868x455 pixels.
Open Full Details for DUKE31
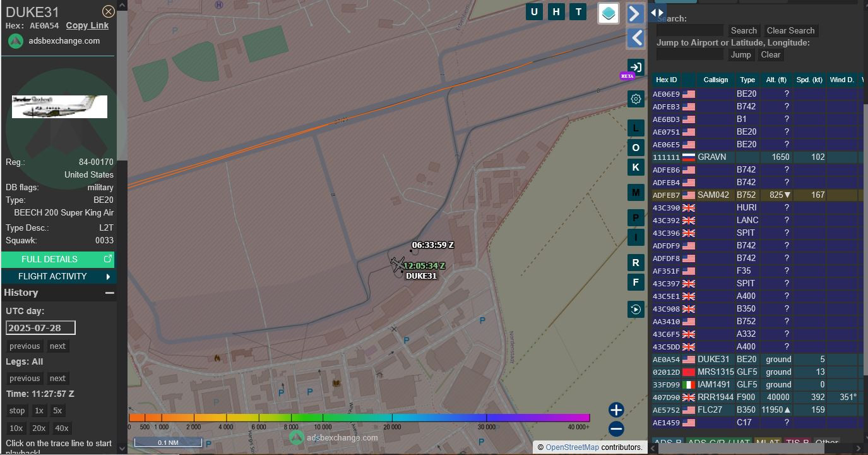pos(58,259)
